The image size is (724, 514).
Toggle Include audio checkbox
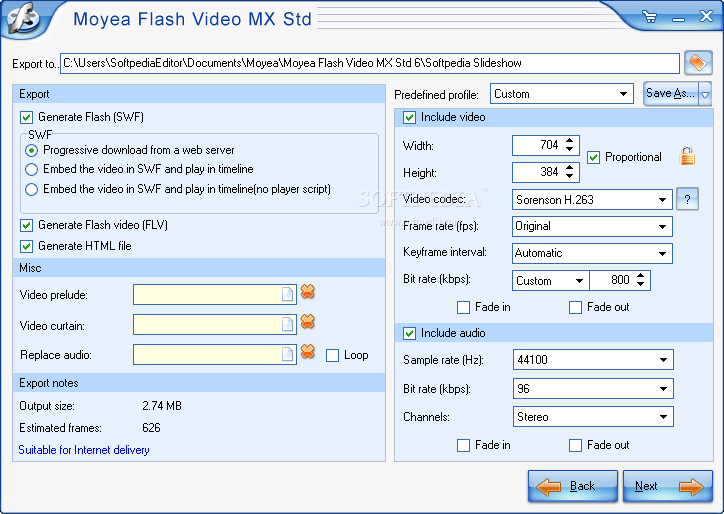tap(409, 333)
